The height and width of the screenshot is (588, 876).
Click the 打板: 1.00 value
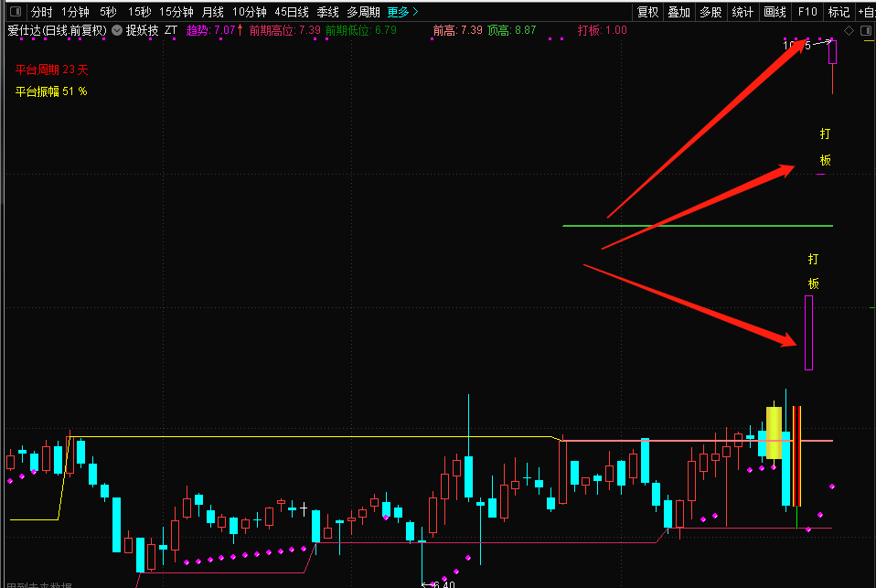(x=603, y=30)
